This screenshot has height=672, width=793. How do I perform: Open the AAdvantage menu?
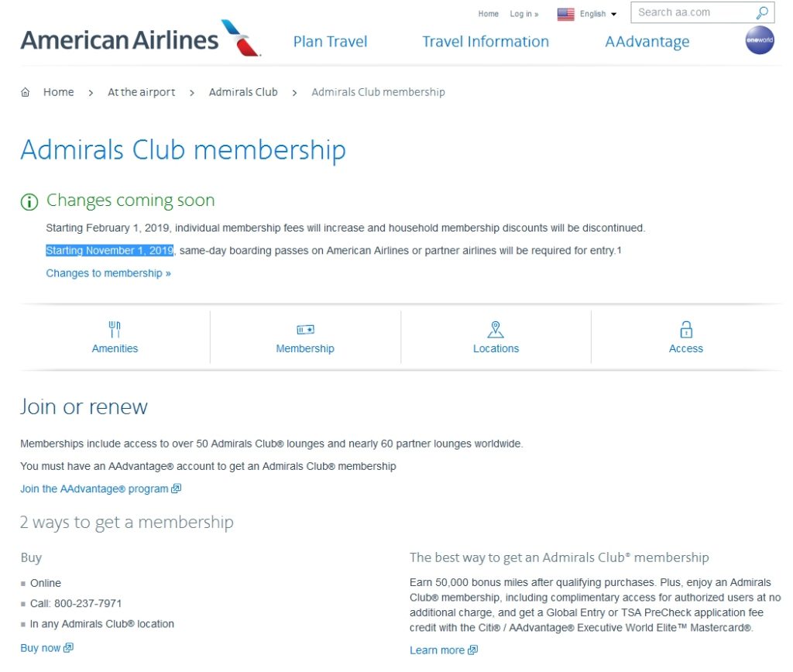[647, 41]
